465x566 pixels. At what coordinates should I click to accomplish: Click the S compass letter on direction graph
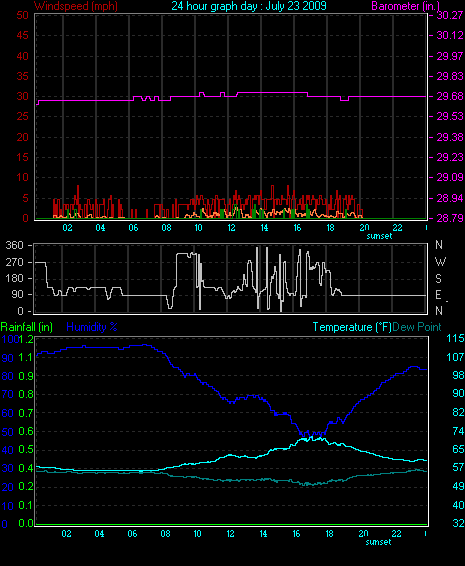pyautogui.click(x=438, y=278)
